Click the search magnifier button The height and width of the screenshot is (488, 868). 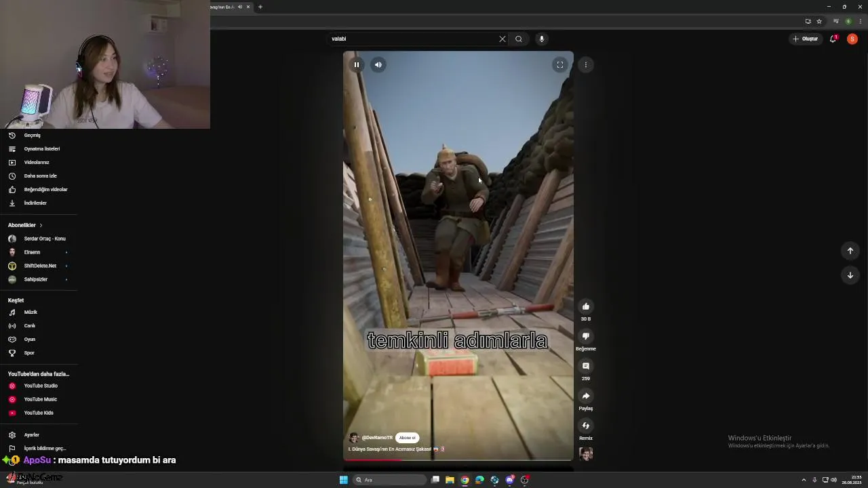tap(519, 39)
